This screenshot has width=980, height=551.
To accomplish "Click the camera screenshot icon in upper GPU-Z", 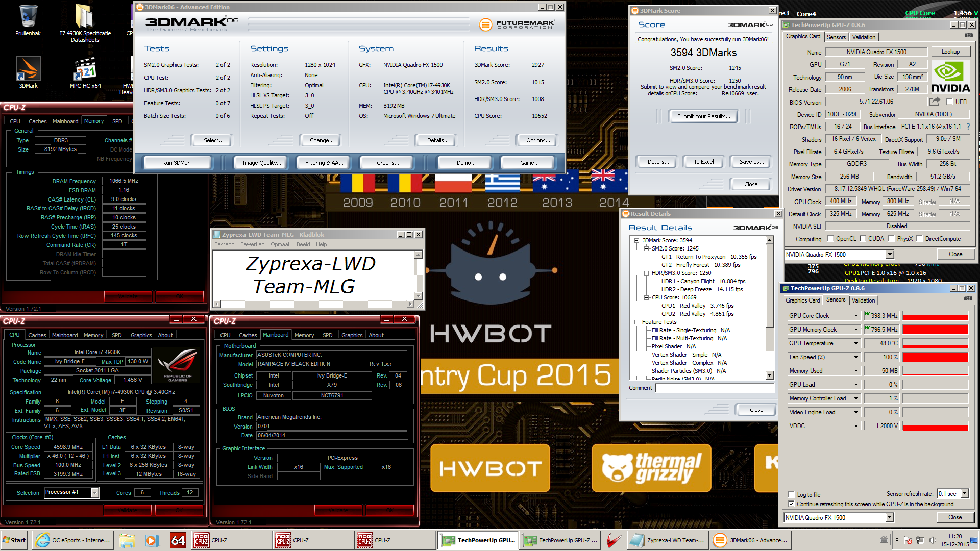I will pyautogui.click(x=968, y=36).
